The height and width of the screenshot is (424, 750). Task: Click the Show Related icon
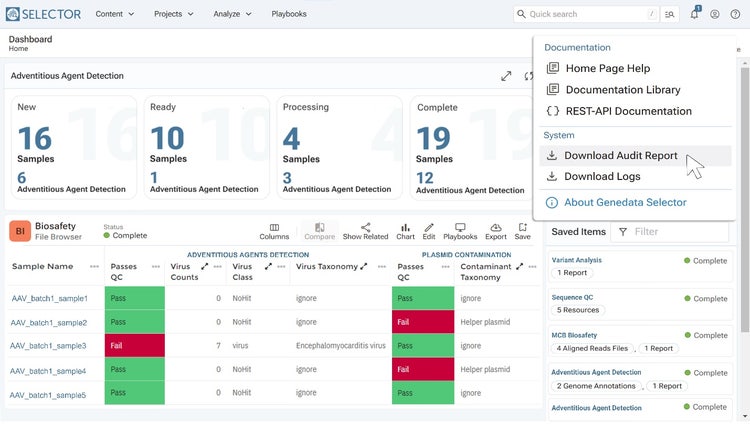pos(365,231)
